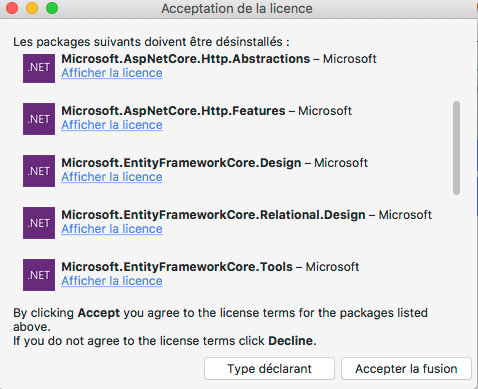The width and height of the screenshot is (478, 389).
Task: Show the license for Microsoft.EntityFrameworkCore.Design
Action: [112, 177]
